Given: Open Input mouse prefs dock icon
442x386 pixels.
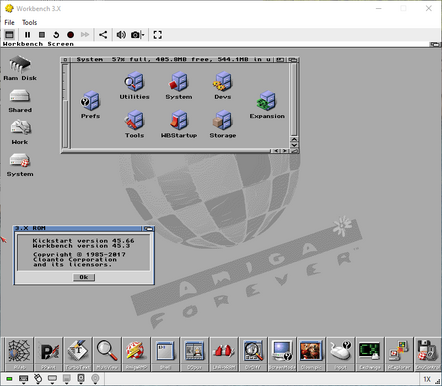Looking at the screenshot, I should [340, 354].
